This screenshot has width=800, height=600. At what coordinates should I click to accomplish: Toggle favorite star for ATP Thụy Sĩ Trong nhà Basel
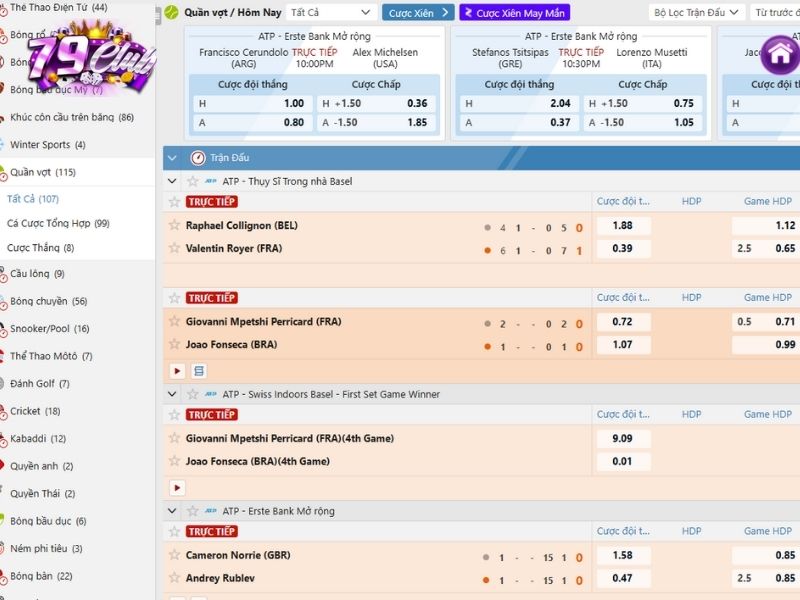coord(193,181)
